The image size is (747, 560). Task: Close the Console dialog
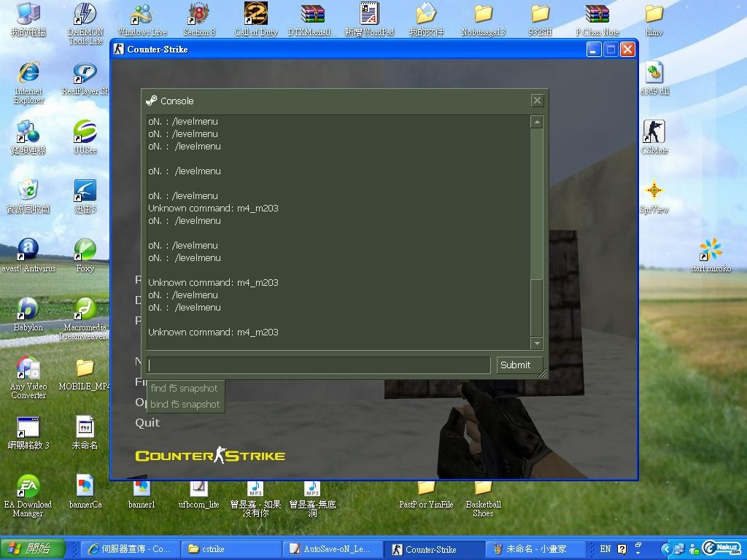(537, 101)
